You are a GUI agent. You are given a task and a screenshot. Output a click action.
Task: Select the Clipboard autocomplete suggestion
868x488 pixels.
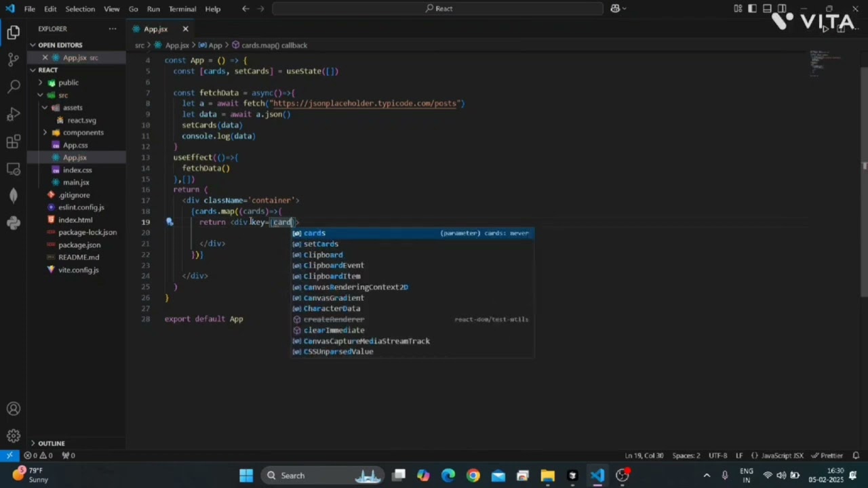click(x=413, y=255)
